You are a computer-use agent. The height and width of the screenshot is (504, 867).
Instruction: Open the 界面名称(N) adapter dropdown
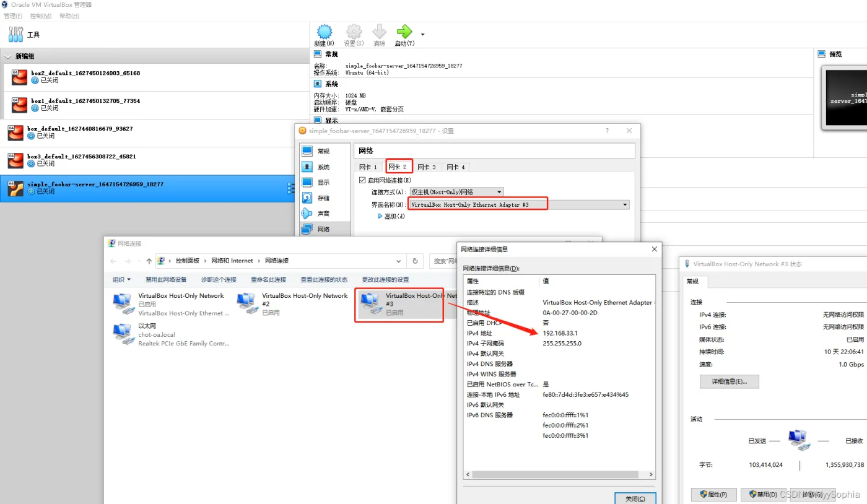(x=519, y=204)
